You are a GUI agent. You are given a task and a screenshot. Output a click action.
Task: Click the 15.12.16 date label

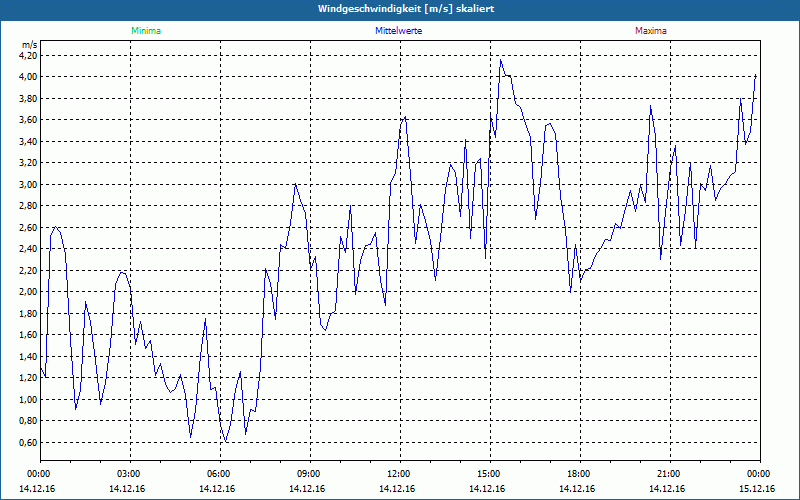pyautogui.click(x=757, y=489)
